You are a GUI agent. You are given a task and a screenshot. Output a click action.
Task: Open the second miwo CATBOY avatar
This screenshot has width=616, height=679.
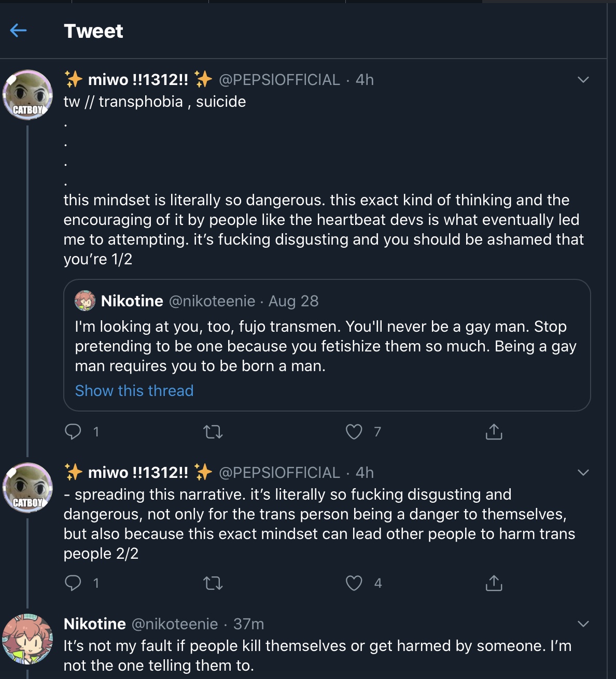click(27, 488)
